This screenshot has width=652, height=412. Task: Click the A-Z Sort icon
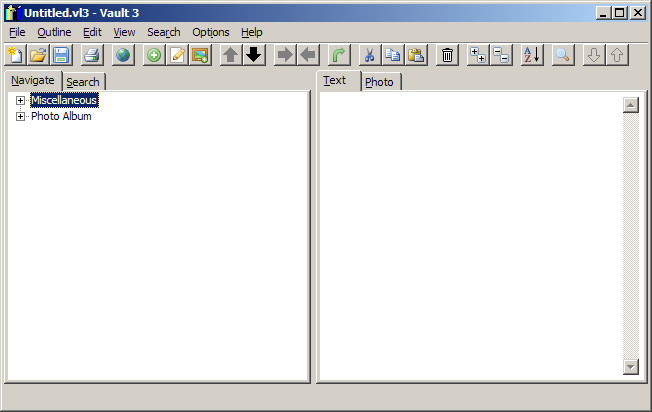[x=532, y=55]
